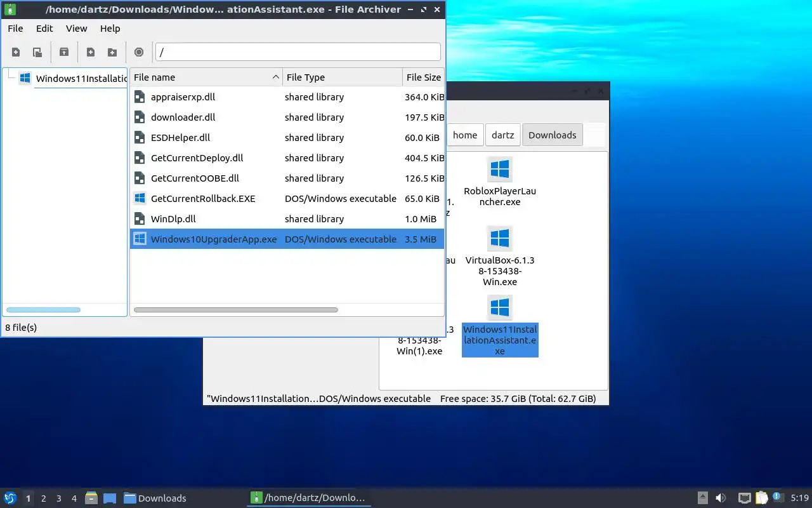
Task: Sort by the File Type column header
Action: point(343,77)
